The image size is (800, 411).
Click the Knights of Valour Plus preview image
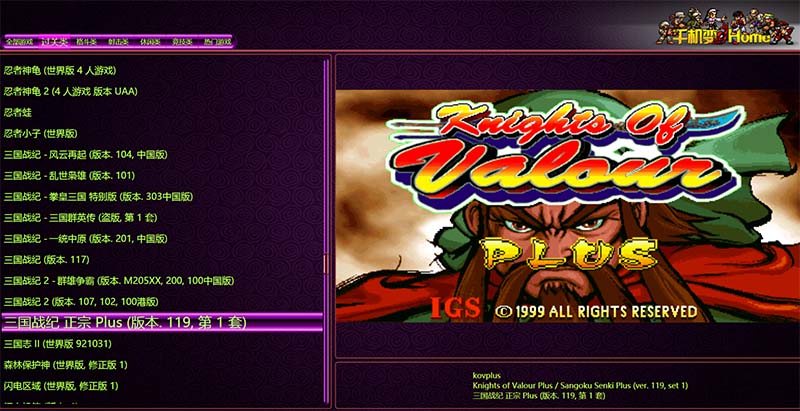point(565,205)
